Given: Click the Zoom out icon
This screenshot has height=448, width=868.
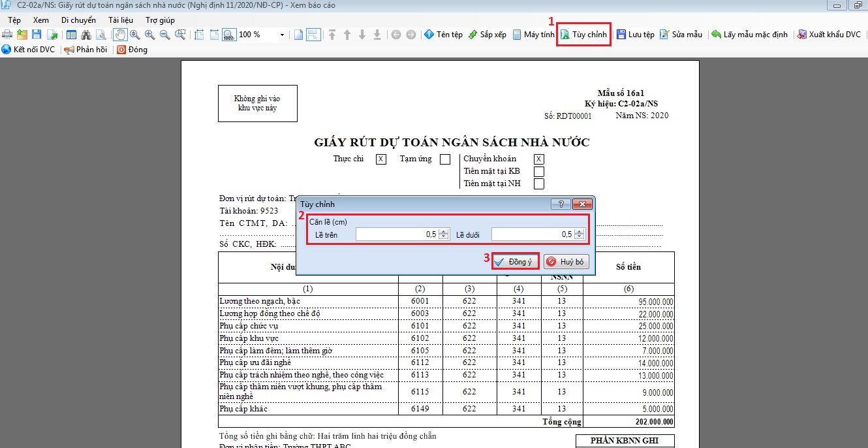Looking at the screenshot, I should [x=165, y=35].
